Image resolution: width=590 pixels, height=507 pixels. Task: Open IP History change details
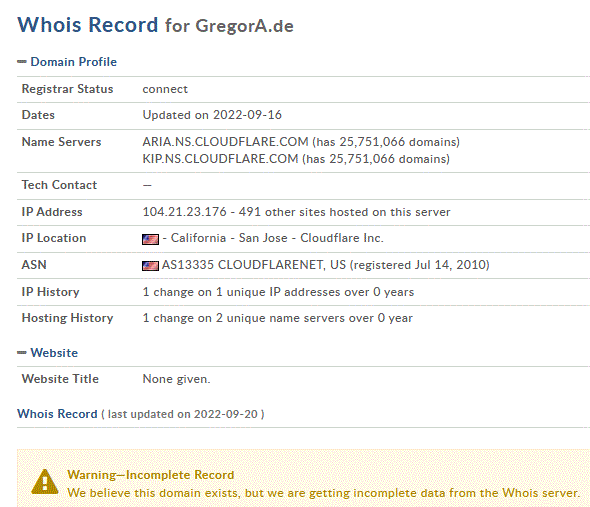pyautogui.click(x=278, y=292)
